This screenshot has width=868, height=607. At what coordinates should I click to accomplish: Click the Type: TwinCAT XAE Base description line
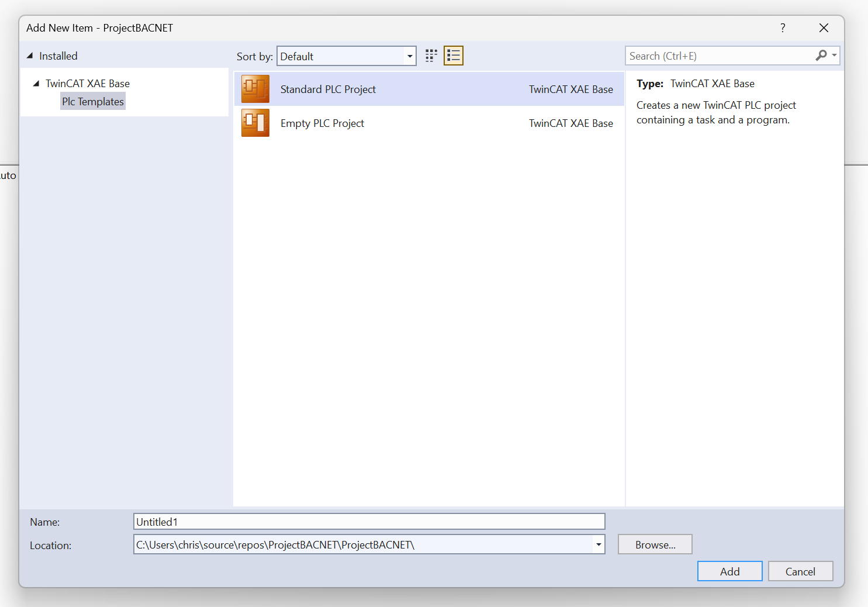coord(696,84)
